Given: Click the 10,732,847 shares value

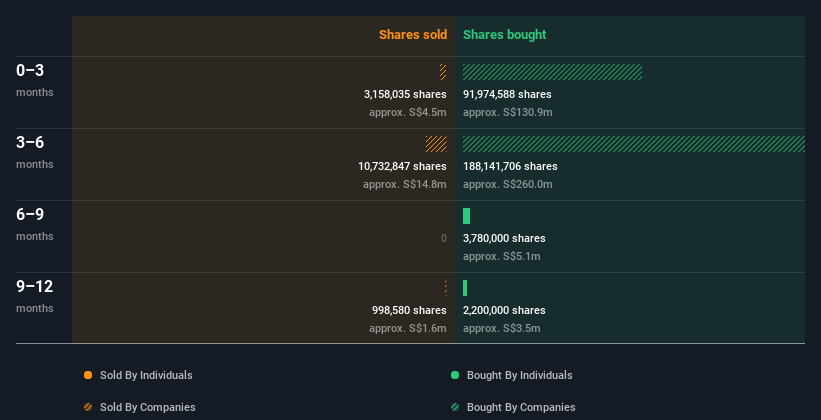Looking at the screenshot, I should pyautogui.click(x=402, y=166).
